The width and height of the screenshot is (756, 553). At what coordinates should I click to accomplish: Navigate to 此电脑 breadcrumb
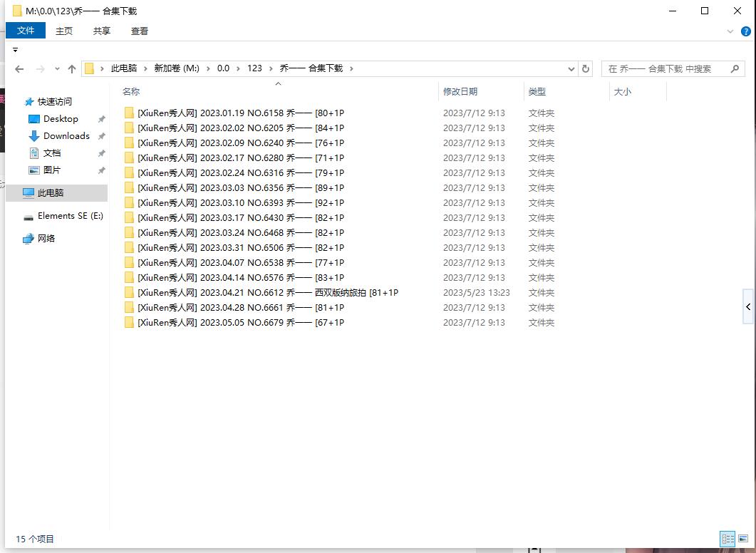click(x=124, y=68)
